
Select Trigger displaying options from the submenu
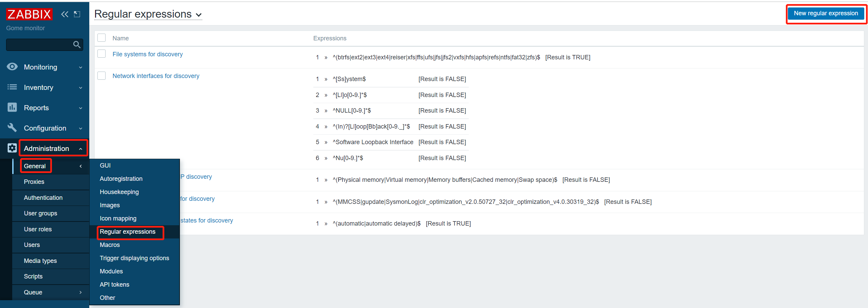point(134,258)
